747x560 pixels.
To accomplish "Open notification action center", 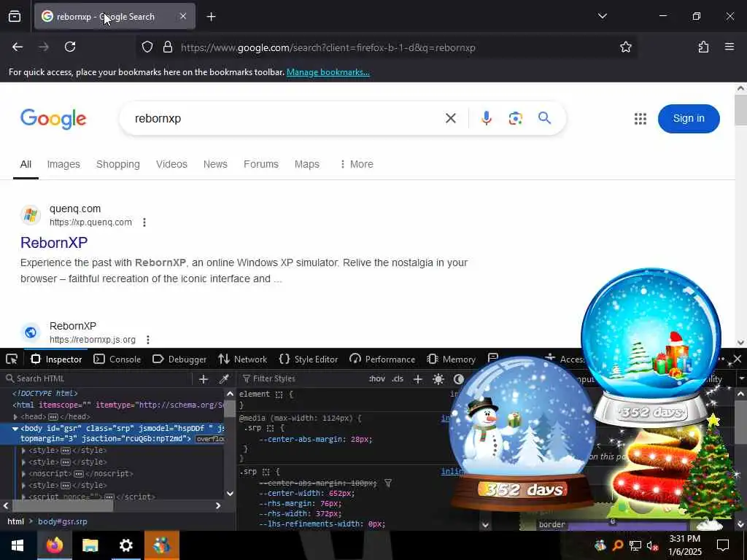I will tap(723, 545).
